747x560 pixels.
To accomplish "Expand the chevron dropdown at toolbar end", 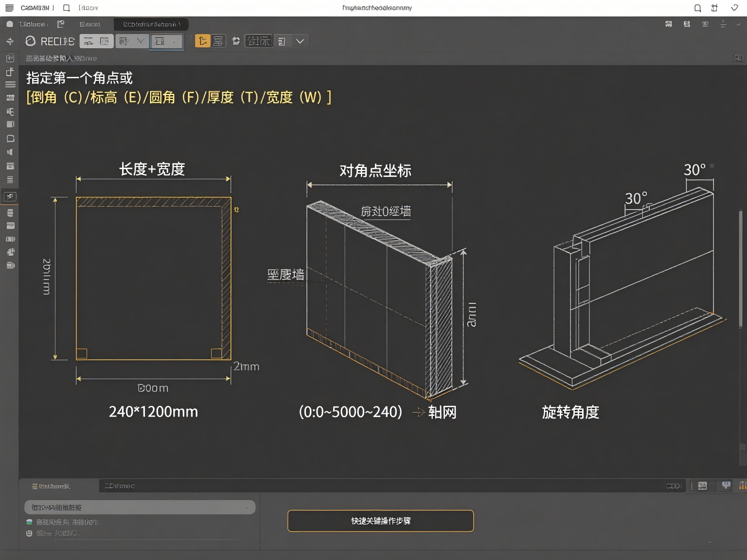I will (x=300, y=41).
